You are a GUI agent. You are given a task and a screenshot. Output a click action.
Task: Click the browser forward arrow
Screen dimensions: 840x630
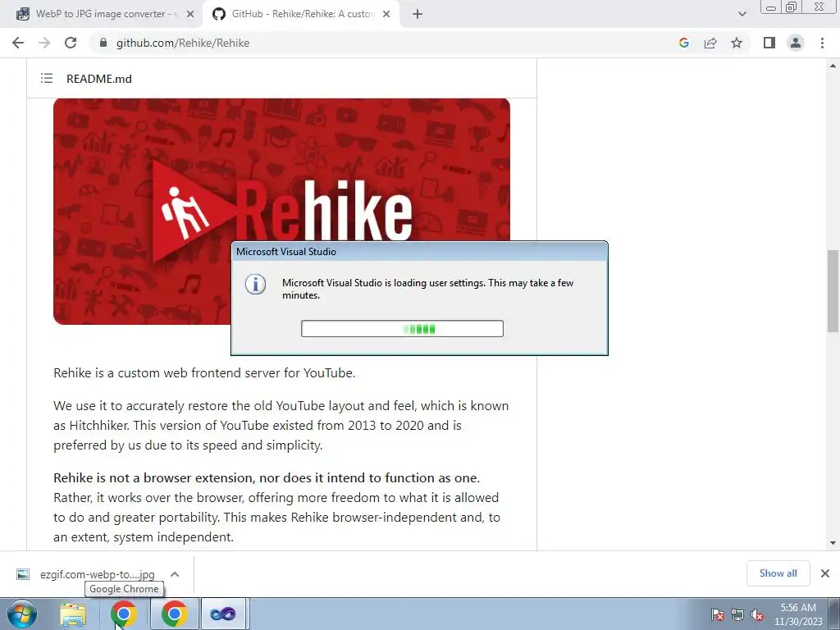44,43
